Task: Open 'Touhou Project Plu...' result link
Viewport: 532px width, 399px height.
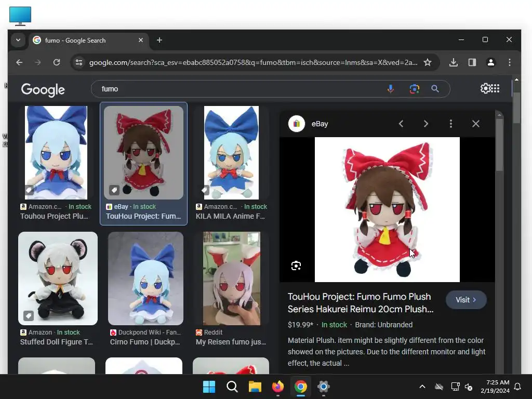Action: [54, 216]
